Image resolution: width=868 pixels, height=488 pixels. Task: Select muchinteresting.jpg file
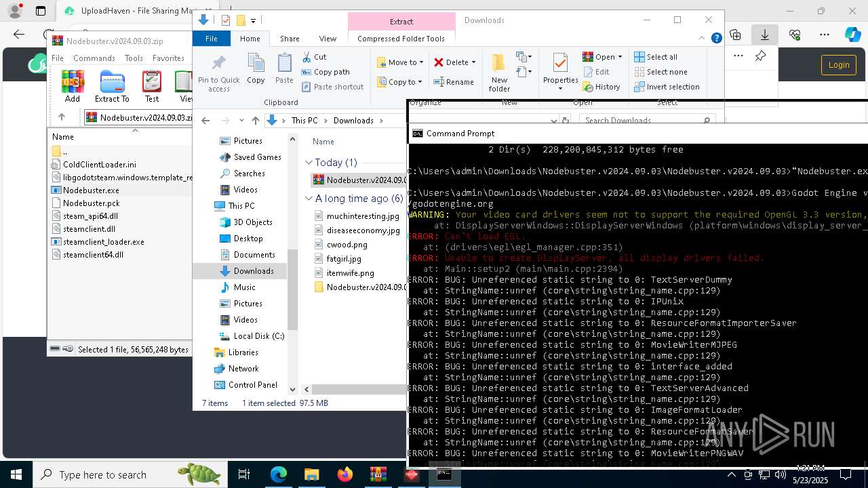(363, 216)
